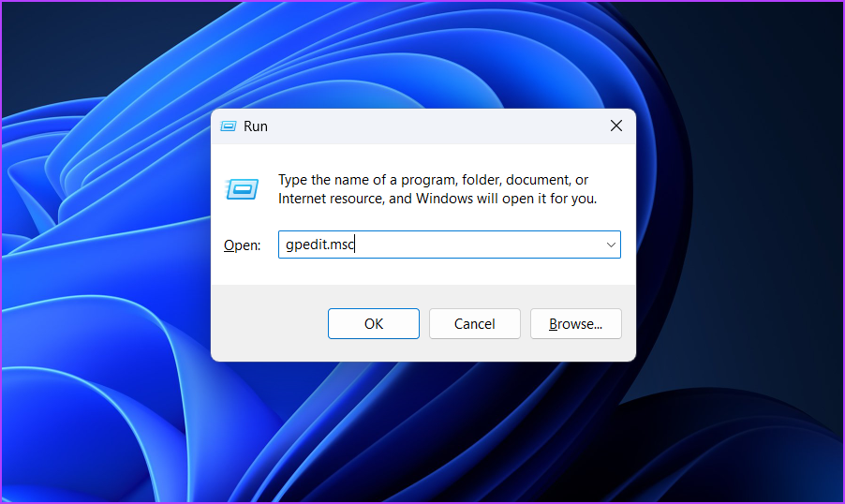Click the 'Type the name of a program' description

(437, 188)
